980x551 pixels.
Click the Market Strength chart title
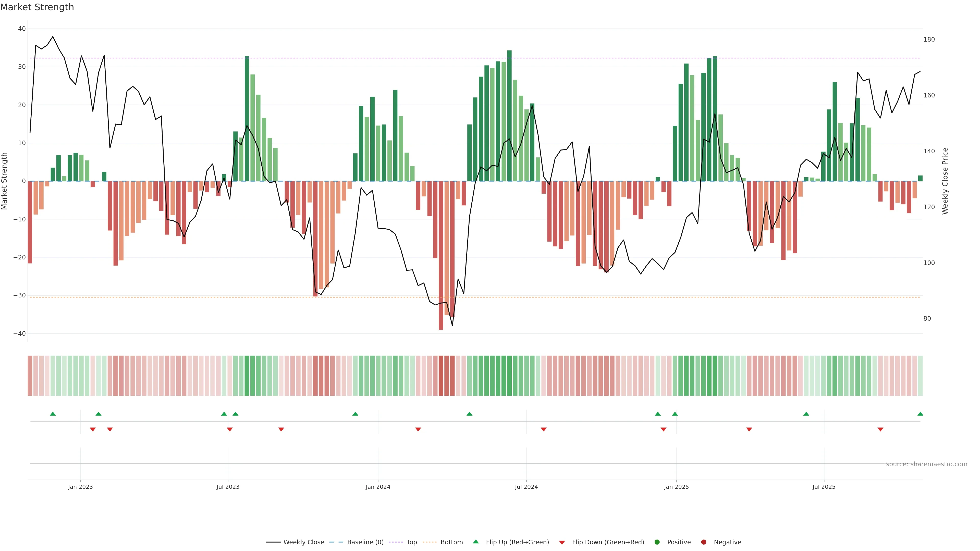point(37,7)
